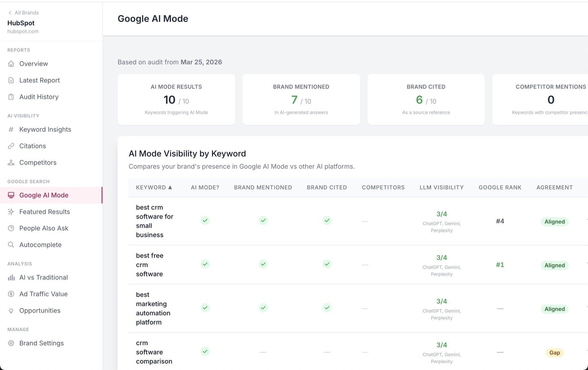Navigate to Competitors
This screenshot has width=588, height=370.
[x=51, y=162]
